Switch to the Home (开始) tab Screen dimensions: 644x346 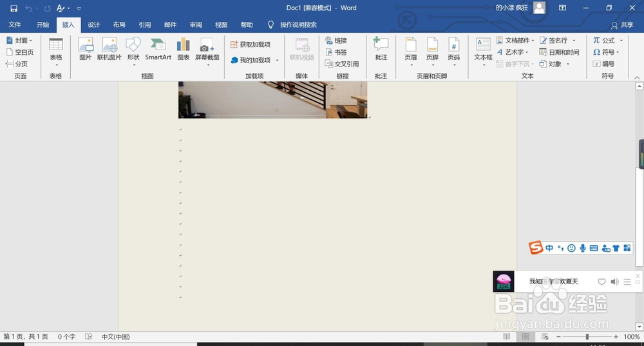pos(43,24)
